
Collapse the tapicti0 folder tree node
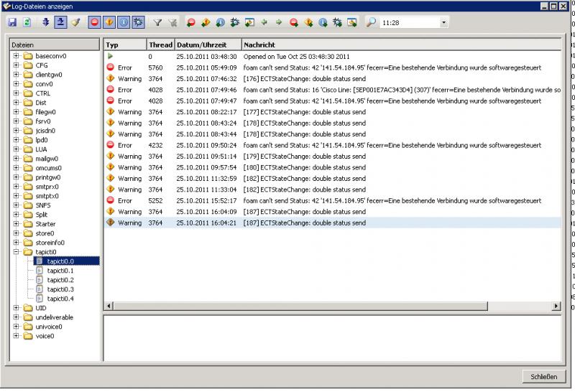[x=16, y=252]
